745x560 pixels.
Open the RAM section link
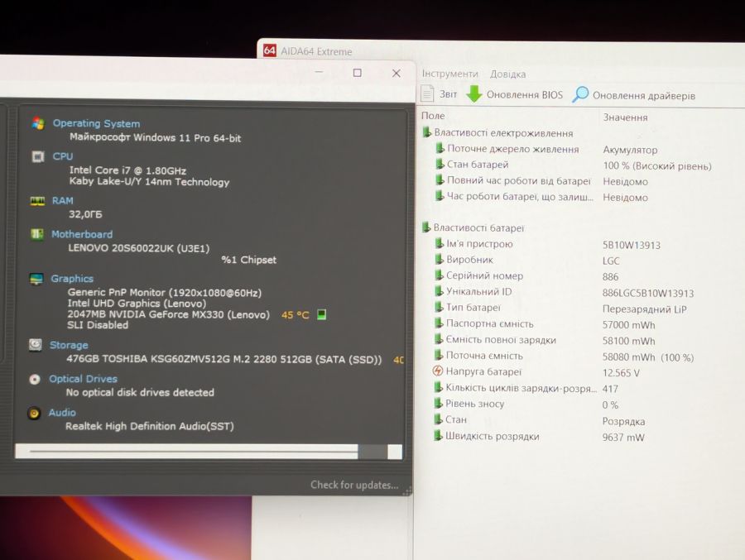pyautogui.click(x=63, y=200)
